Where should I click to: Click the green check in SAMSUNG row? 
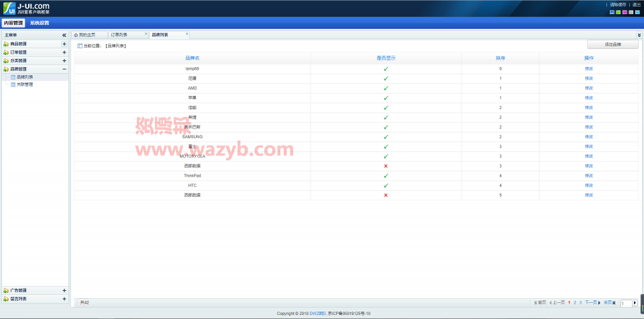[x=386, y=137]
